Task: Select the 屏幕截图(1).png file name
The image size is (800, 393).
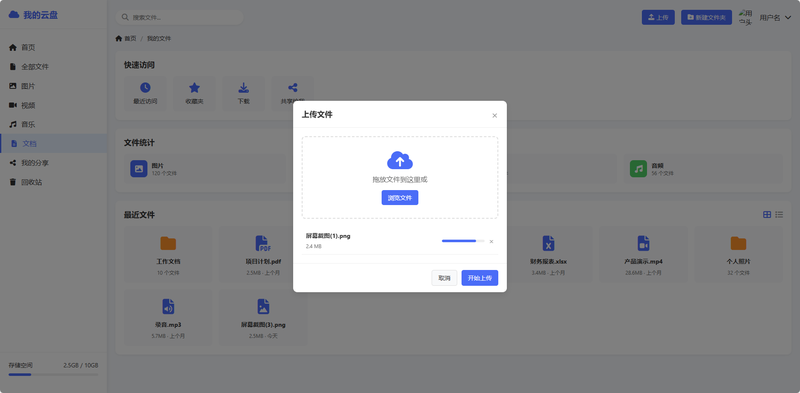Action: (328, 236)
